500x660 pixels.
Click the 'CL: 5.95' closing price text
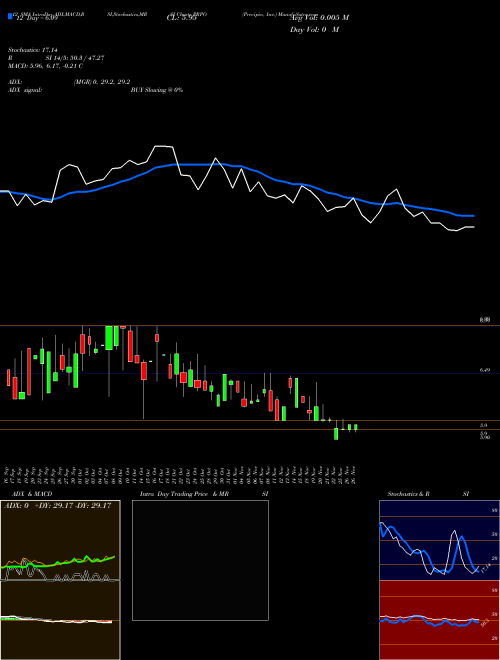point(182,18)
